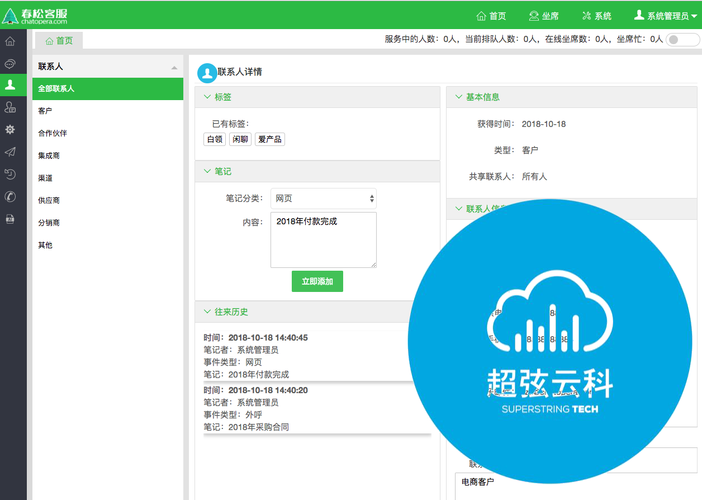Screen dimensions: 702x500
Task: Select 客户 contact category
Action: [107, 111]
